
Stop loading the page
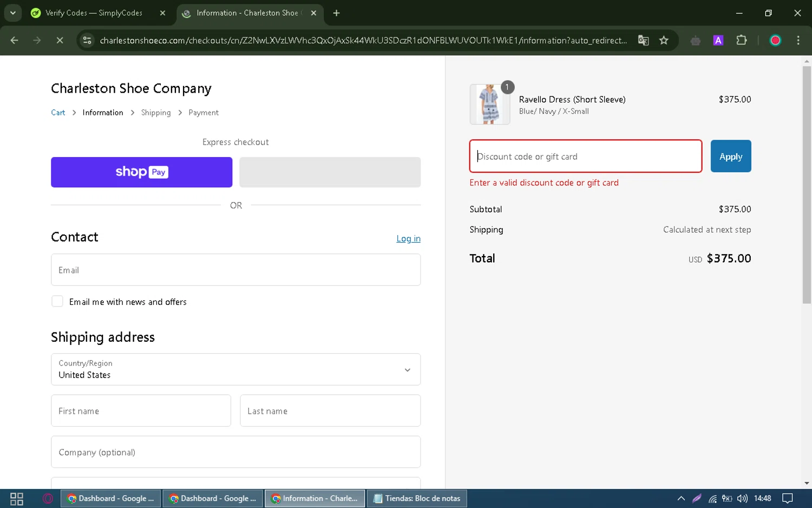pos(60,40)
